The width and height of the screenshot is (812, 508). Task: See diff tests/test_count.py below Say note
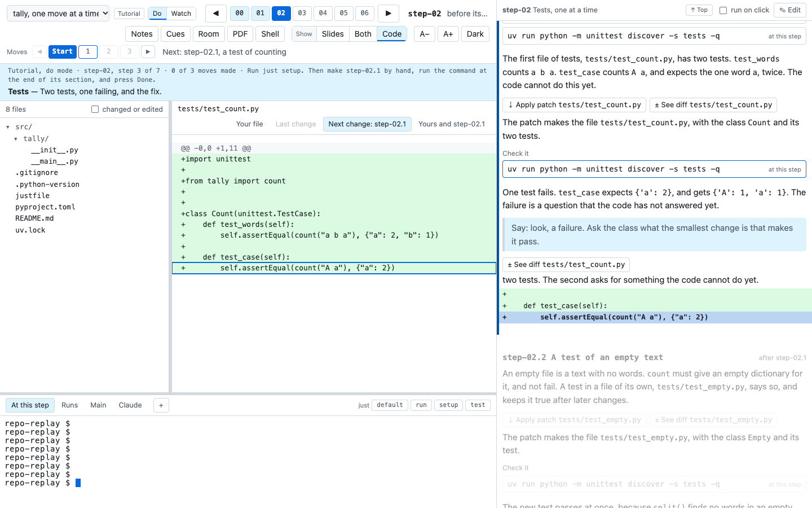pos(566,265)
